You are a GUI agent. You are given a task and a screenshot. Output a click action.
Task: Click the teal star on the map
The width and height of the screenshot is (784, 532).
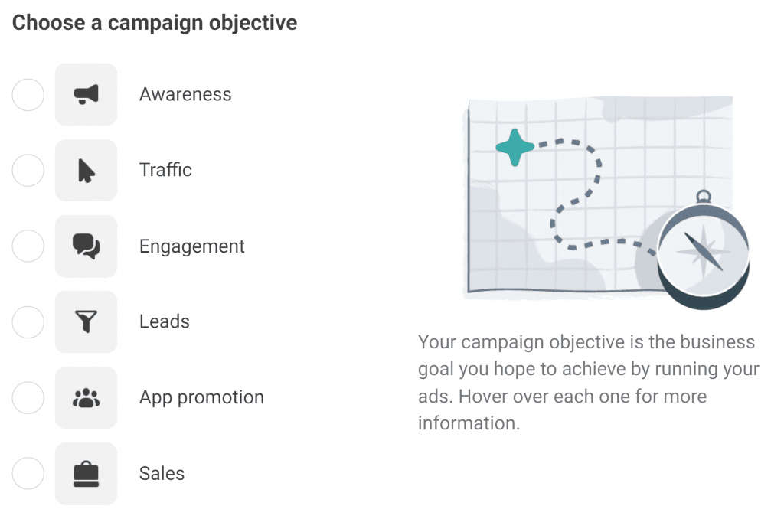pos(515,147)
